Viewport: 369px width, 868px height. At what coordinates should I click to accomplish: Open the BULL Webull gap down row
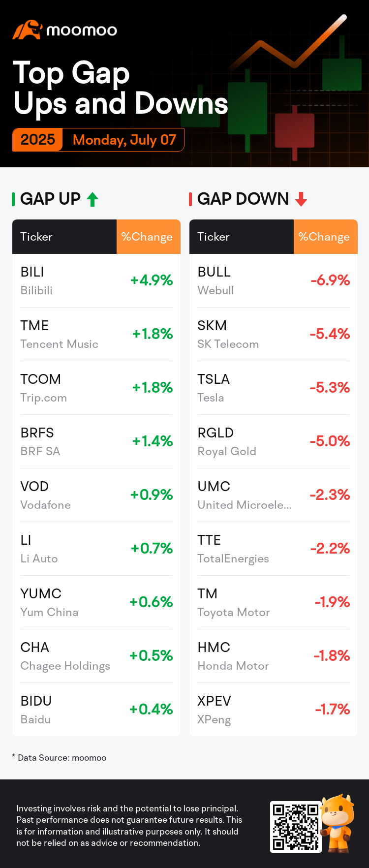(x=274, y=280)
